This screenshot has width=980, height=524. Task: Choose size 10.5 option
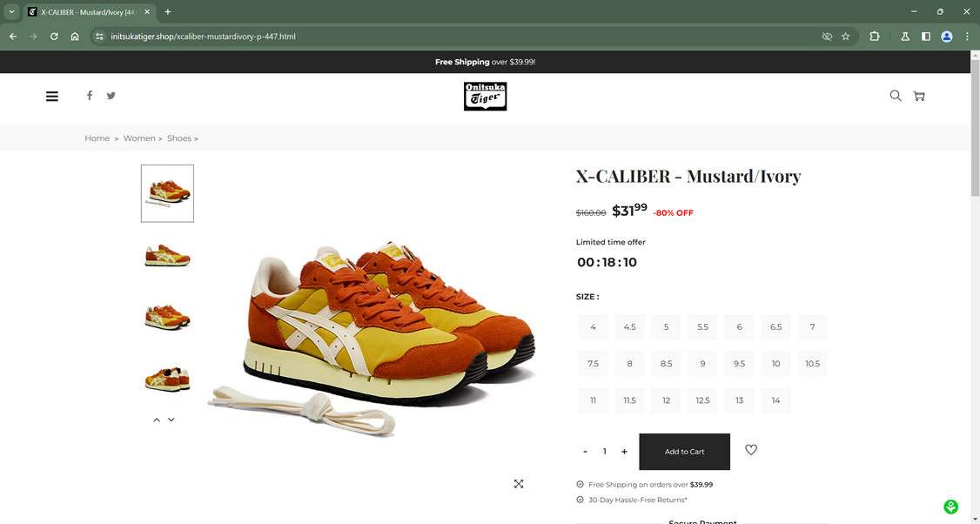point(812,363)
